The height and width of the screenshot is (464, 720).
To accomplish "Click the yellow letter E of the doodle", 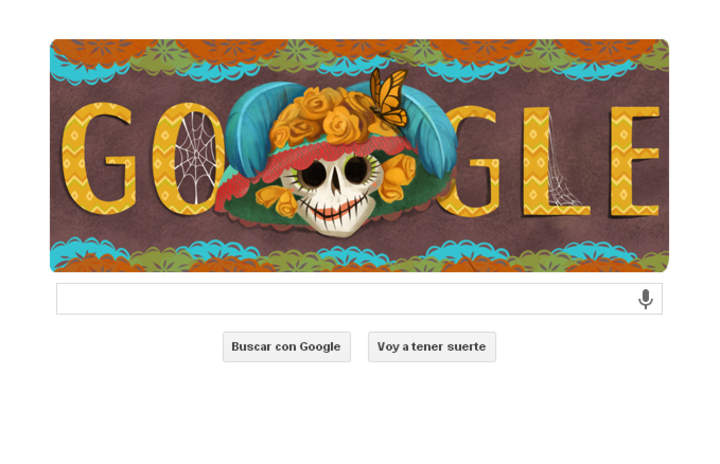I will 635,161.
